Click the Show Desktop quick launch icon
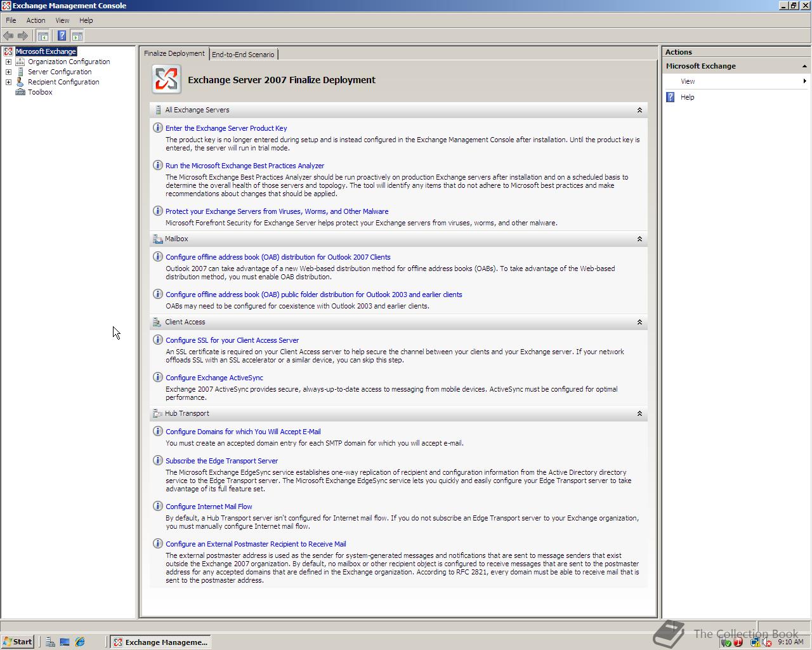812x650 pixels. point(65,642)
